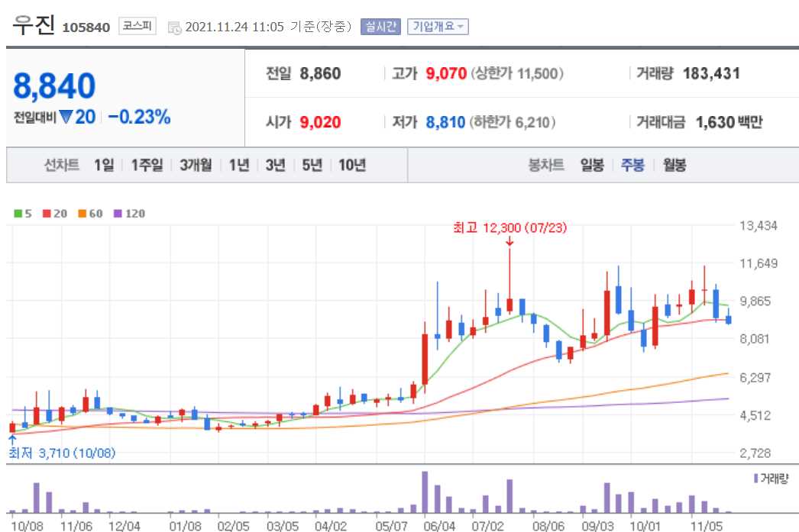Open the 코스피 market link
Viewport: 799px width, 532px height.
click(138, 24)
